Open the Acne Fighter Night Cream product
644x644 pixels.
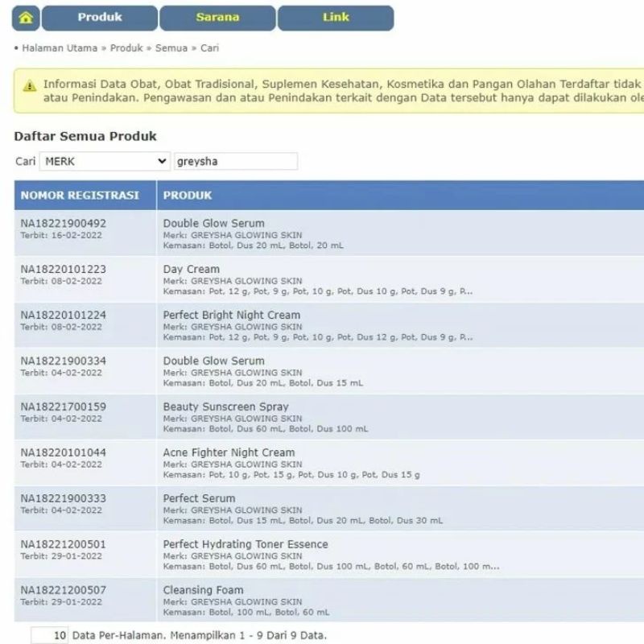(x=229, y=452)
